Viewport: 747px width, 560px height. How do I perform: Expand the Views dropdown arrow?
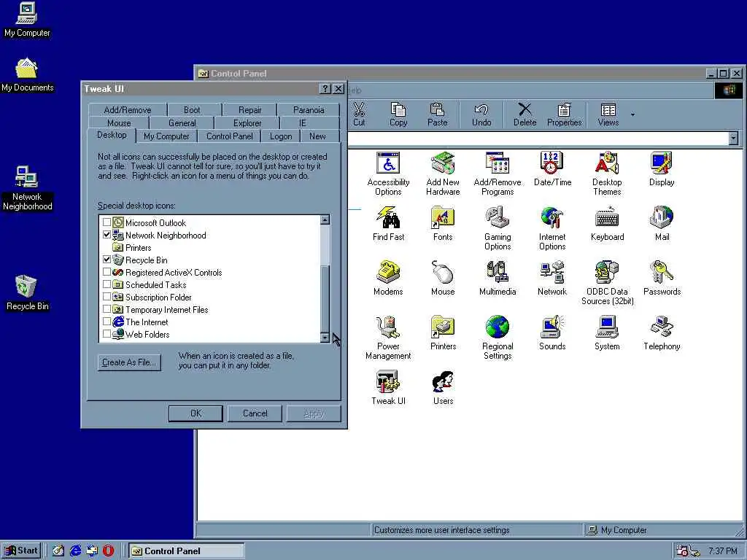coord(632,114)
